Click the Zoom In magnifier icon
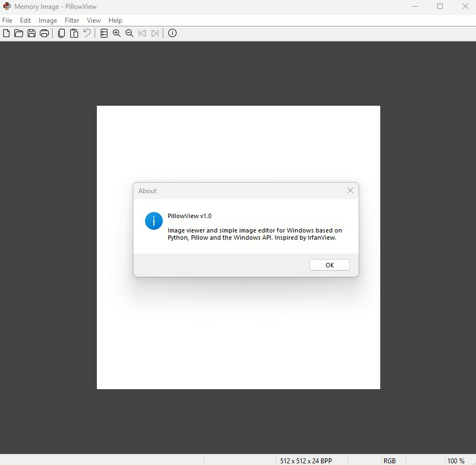This screenshot has width=476, height=465. pyautogui.click(x=117, y=33)
